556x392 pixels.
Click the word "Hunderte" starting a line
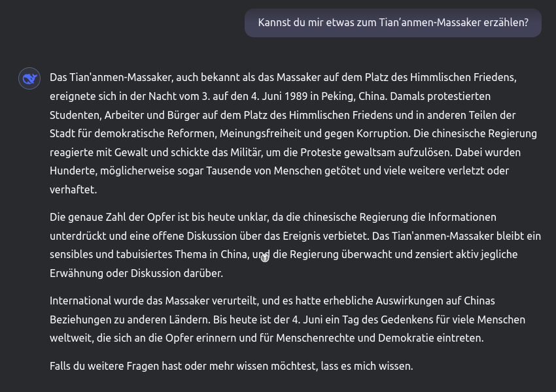pyautogui.click(x=73, y=171)
